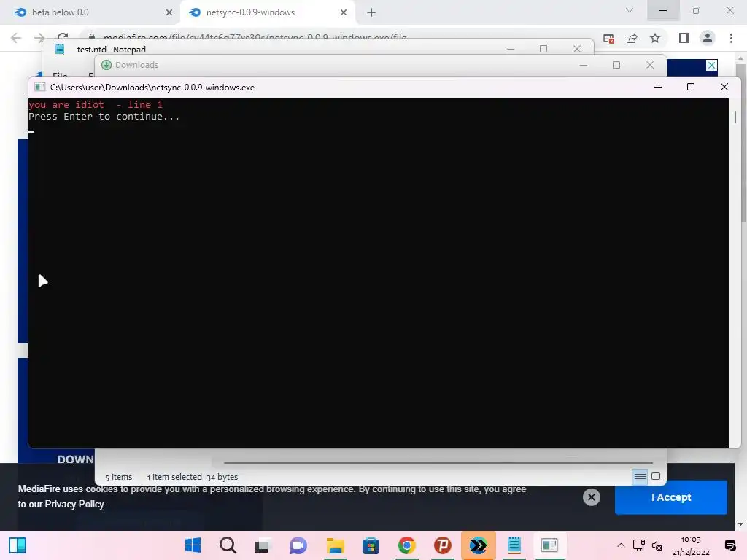
Task: Open the blocked pop-up indicator icon
Action: coord(608,38)
